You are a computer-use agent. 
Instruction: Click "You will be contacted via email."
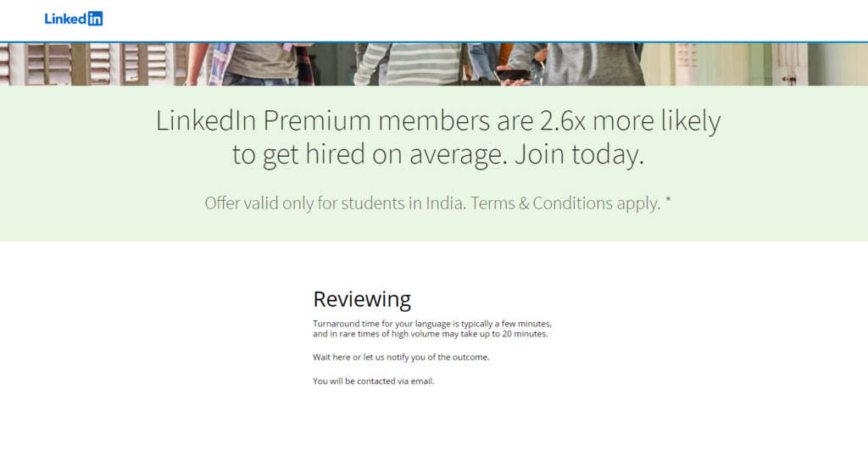(x=373, y=381)
